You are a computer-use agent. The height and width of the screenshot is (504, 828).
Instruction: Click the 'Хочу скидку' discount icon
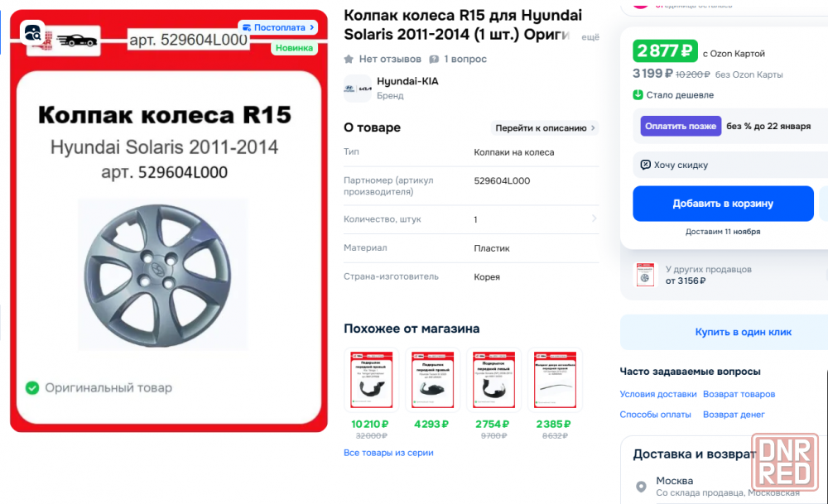(646, 165)
